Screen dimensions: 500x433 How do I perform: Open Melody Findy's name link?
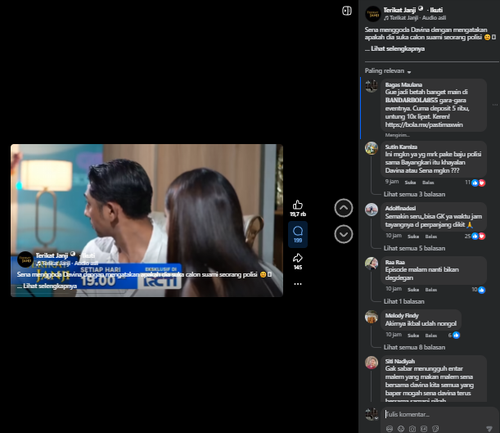402,315
